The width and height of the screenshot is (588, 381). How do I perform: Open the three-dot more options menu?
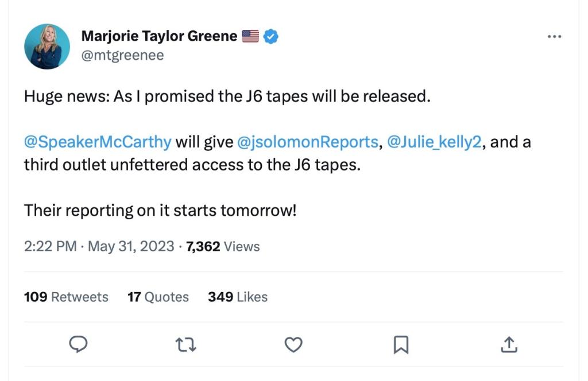pyautogui.click(x=554, y=37)
